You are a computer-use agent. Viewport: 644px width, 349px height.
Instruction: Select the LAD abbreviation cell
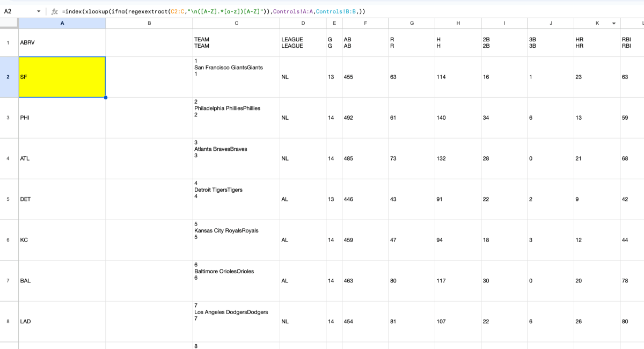[x=62, y=322]
